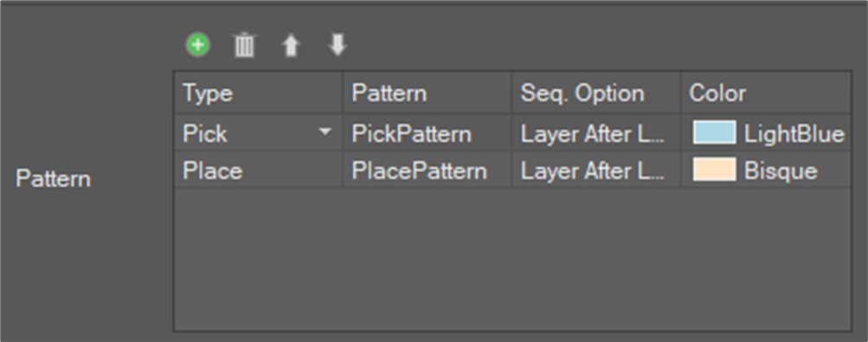The image size is (868, 342).
Task: Select the Bisque color name
Action: [x=781, y=171]
